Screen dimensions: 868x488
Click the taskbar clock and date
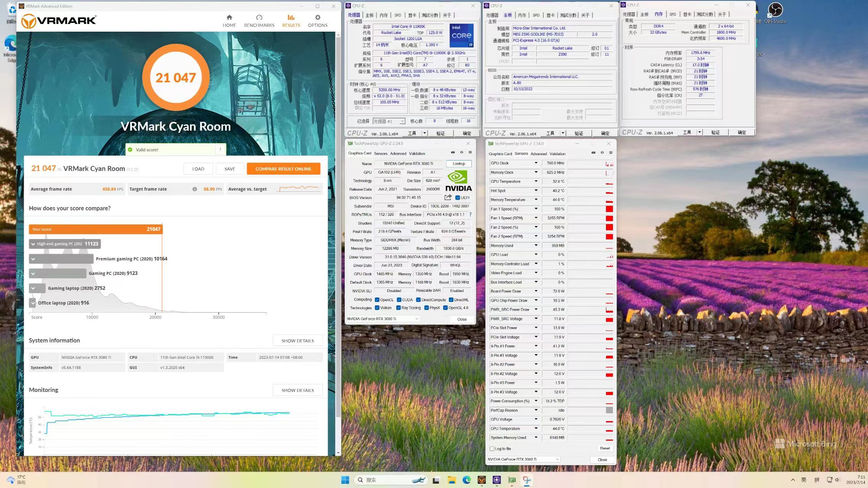coord(855,480)
